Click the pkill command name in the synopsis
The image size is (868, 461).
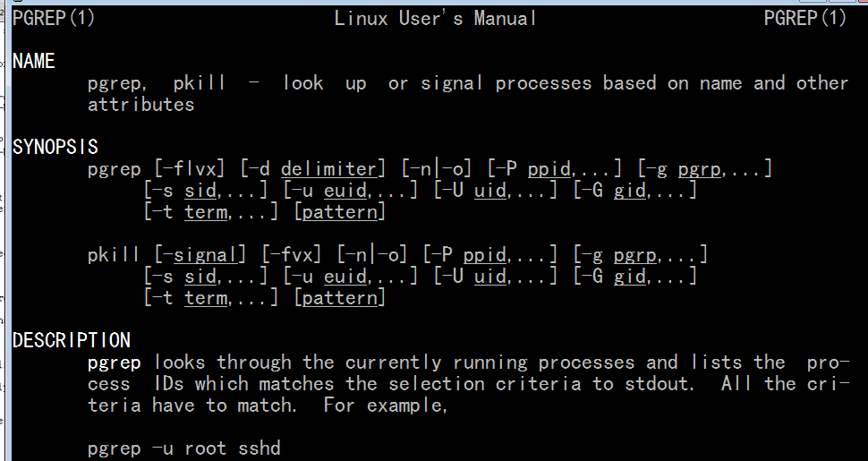pos(114,255)
